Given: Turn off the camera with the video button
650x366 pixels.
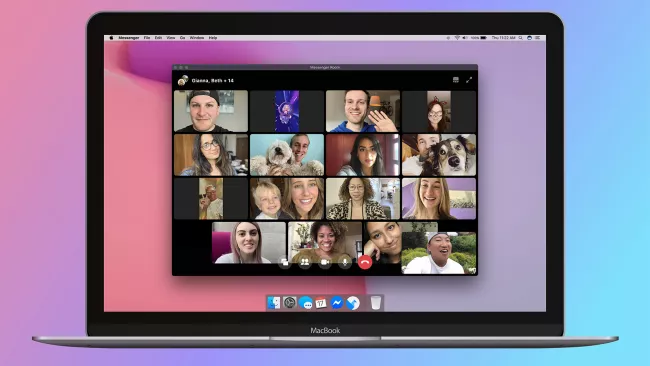Looking at the screenshot, I should coord(325,262).
